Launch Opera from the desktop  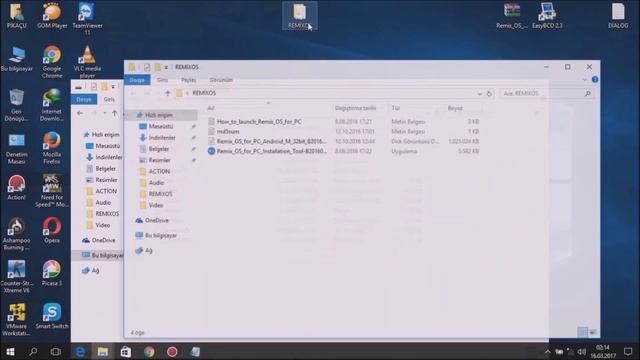tap(52, 231)
